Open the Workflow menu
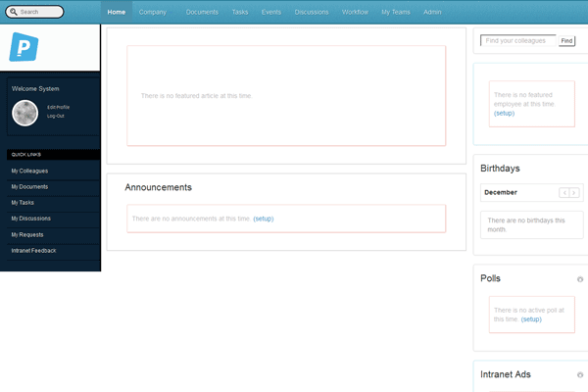The image size is (588, 392). point(355,12)
